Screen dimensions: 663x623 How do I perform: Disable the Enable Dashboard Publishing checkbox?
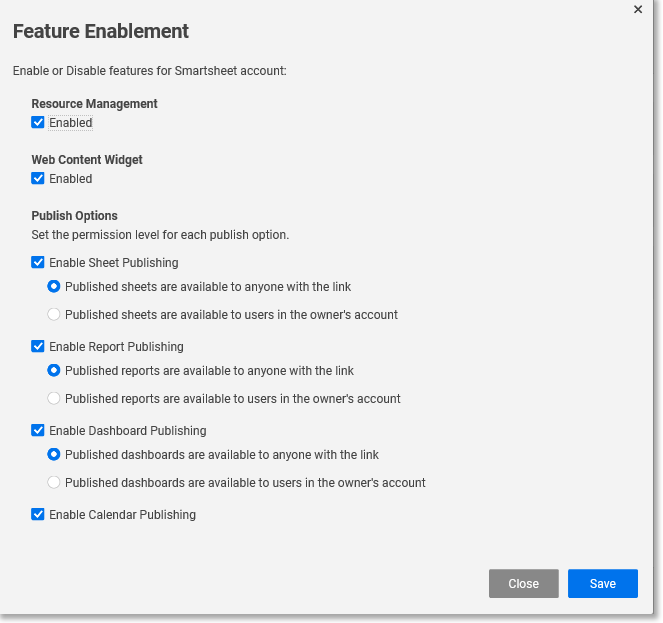[x=38, y=431]
